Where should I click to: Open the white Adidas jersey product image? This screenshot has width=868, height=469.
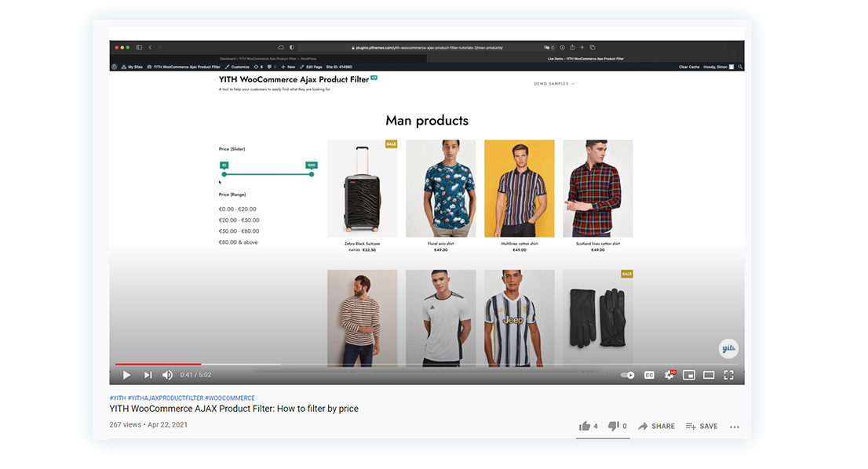[x=440, y=318]
